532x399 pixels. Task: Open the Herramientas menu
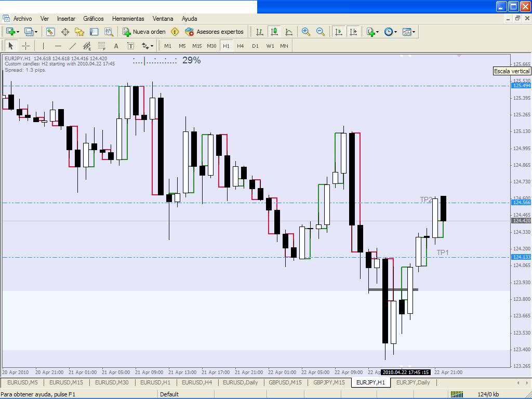(128, 19)
